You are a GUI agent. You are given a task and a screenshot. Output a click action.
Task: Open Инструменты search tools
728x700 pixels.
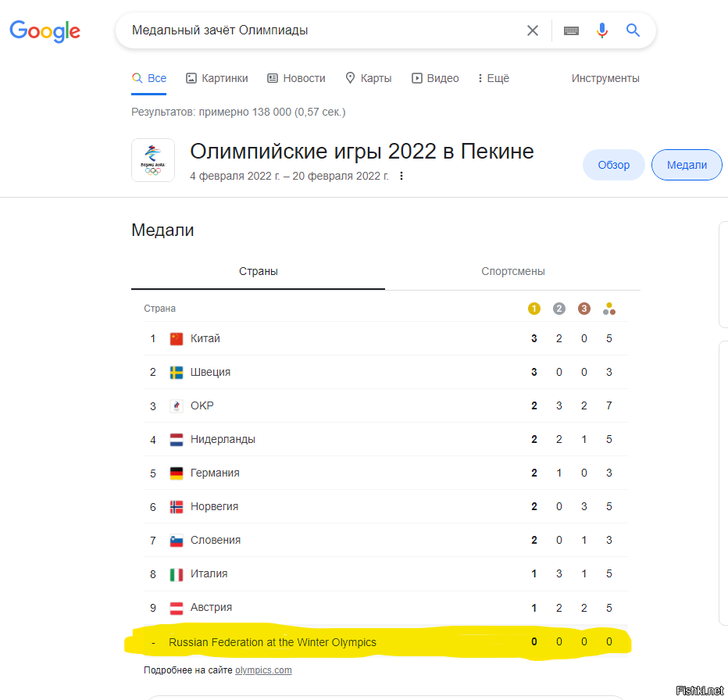tap(605, 78)
